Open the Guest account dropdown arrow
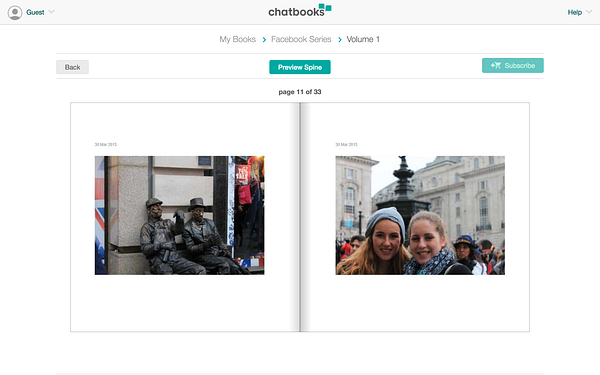 click(52, 12)
